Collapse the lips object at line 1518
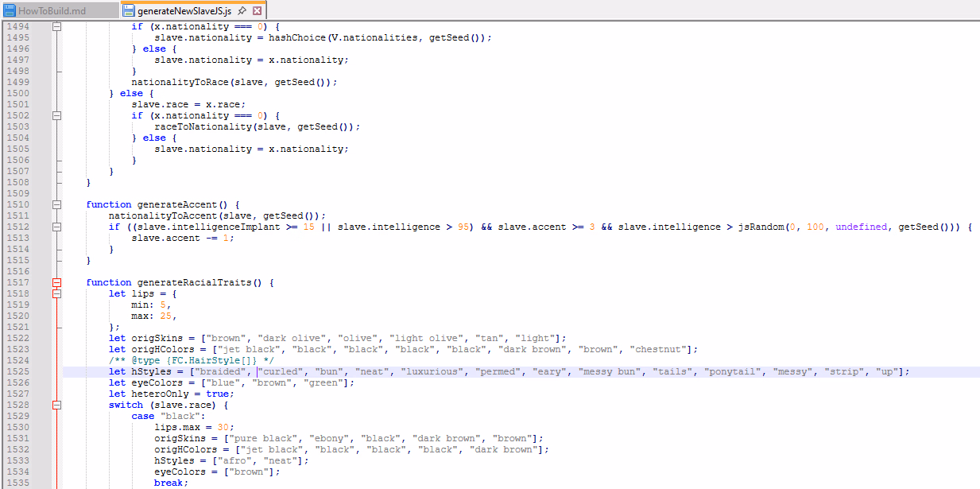 point(56,293)
